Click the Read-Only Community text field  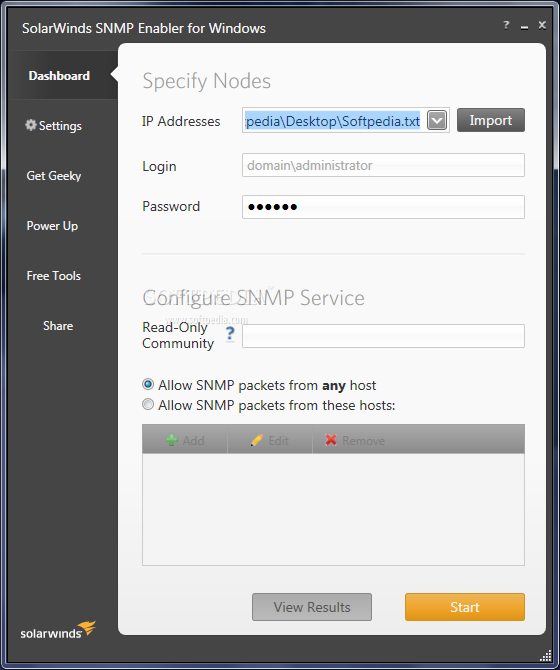(x=383, y=336)
